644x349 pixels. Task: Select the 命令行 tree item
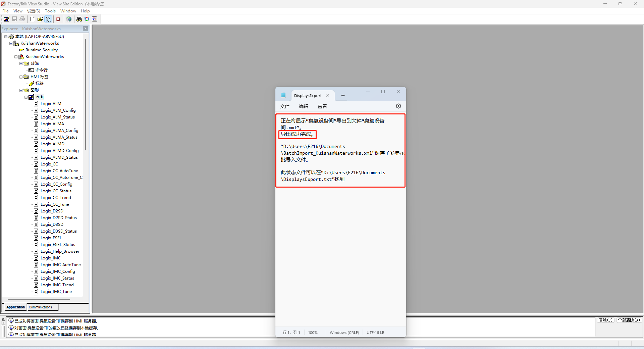[42, 70]
